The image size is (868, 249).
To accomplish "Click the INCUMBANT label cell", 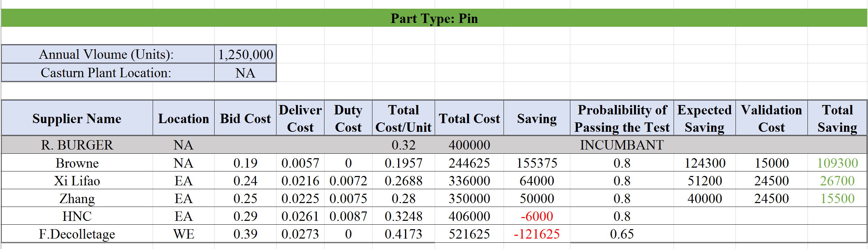I will coord(622,145).
